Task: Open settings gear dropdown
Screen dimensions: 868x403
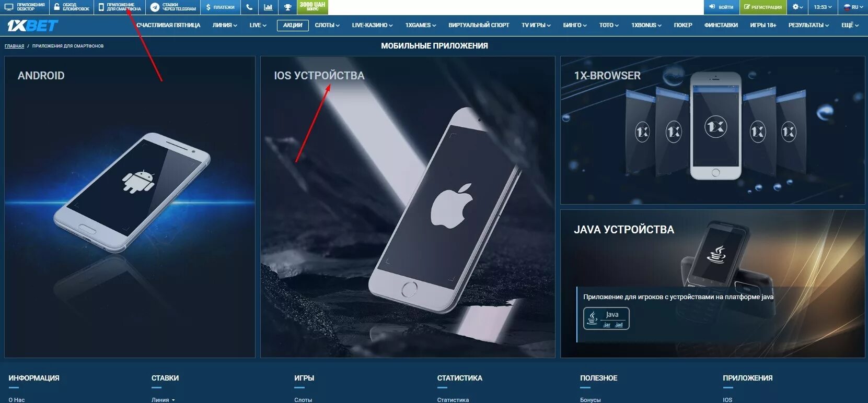Action: (x=797, y=7)
